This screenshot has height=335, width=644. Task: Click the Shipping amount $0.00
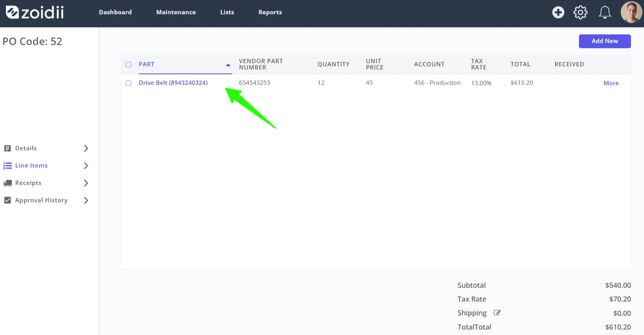tap(622, 313)
